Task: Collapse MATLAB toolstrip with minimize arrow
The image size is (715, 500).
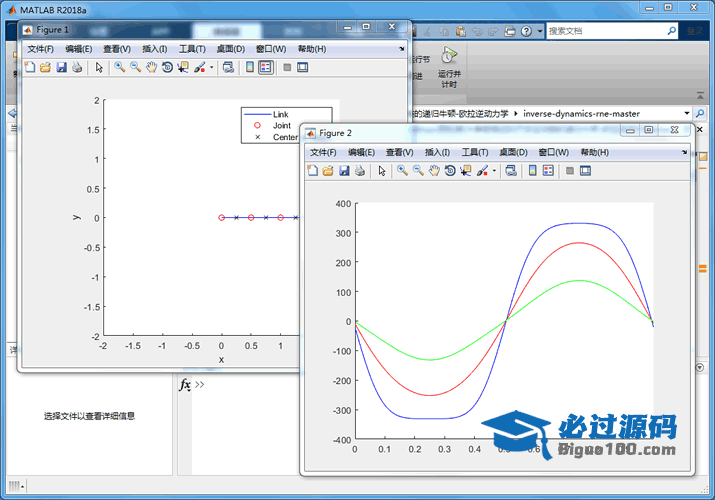Action: pos(700,95)
